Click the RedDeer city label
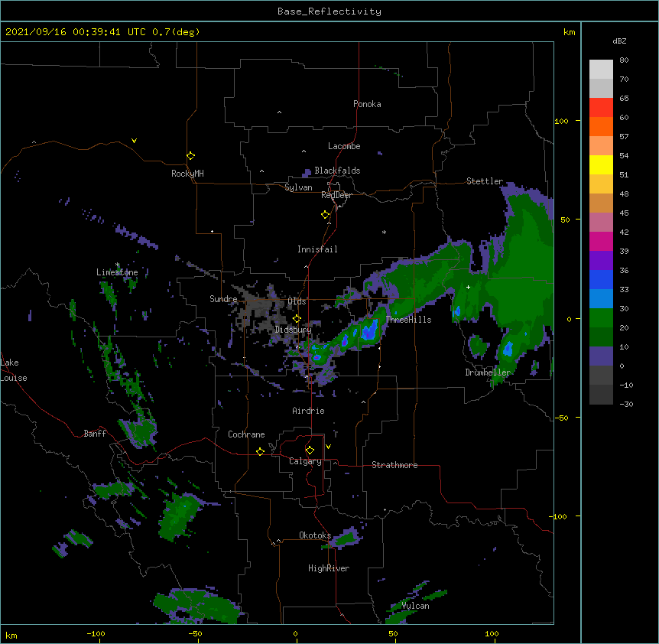Viewport: 659px width, 644px height. click(x=336, y=195)
